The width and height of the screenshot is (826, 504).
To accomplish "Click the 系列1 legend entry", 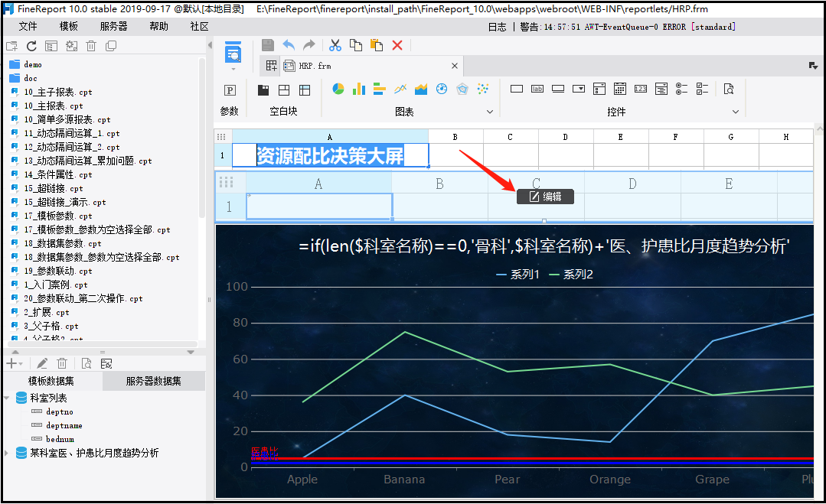I will pyautogui.click(x=517, y=275).
